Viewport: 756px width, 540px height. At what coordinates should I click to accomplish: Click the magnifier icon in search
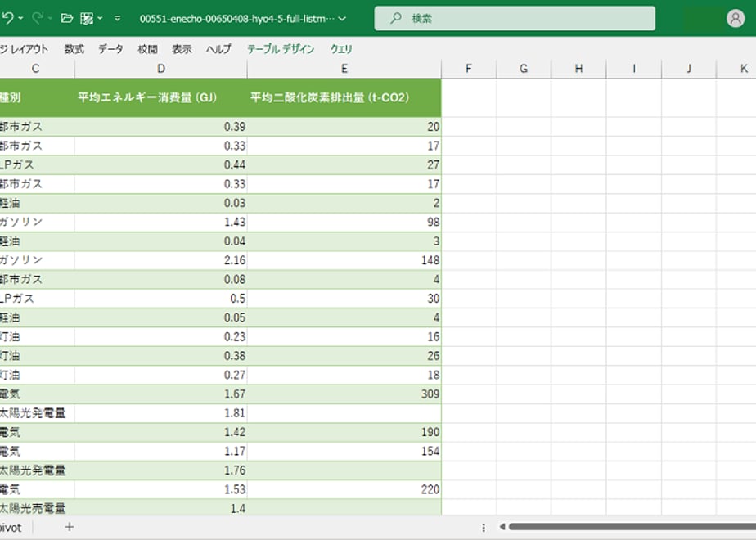click(396, 18)
